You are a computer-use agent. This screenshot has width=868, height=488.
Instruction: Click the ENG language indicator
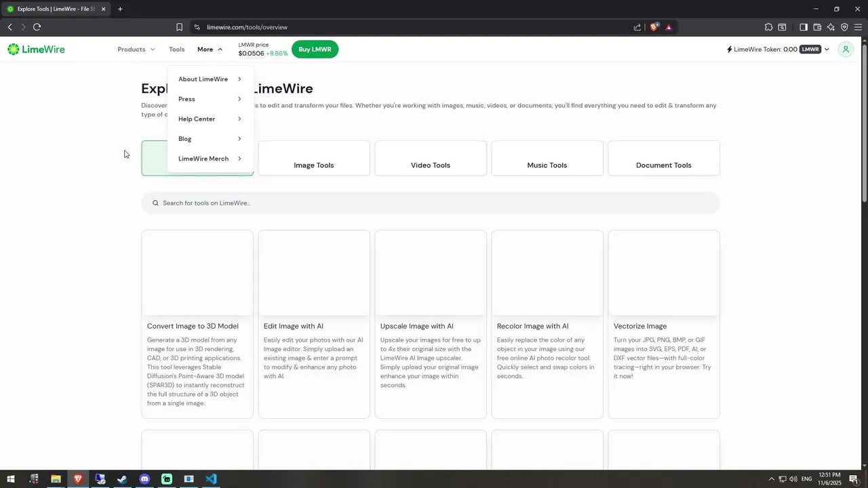pos(807,479)
